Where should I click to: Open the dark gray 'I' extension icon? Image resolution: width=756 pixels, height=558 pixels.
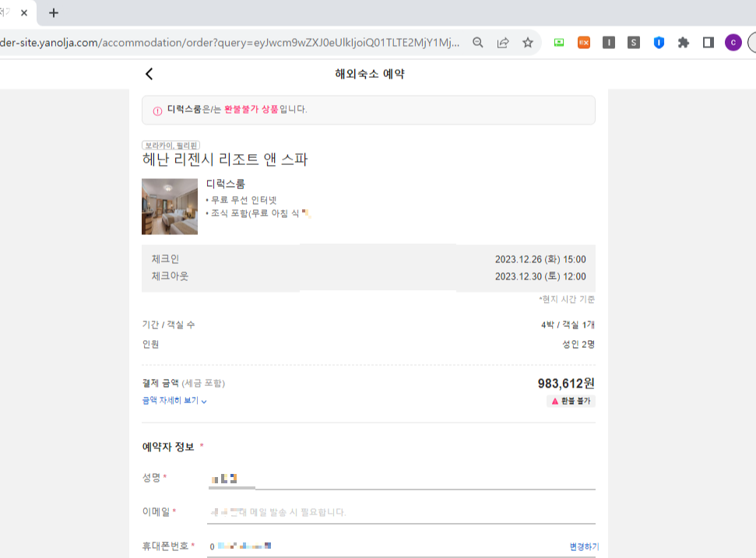[x=609, y=43]
